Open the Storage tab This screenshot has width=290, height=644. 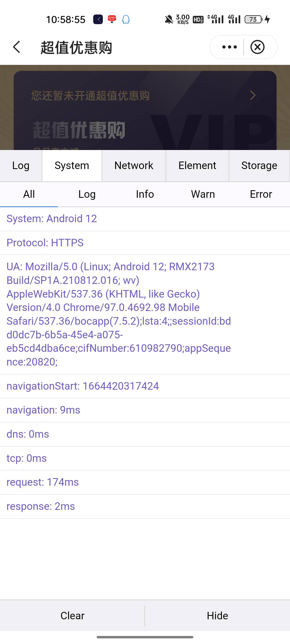pyautogui.click(x=259, y=166)
